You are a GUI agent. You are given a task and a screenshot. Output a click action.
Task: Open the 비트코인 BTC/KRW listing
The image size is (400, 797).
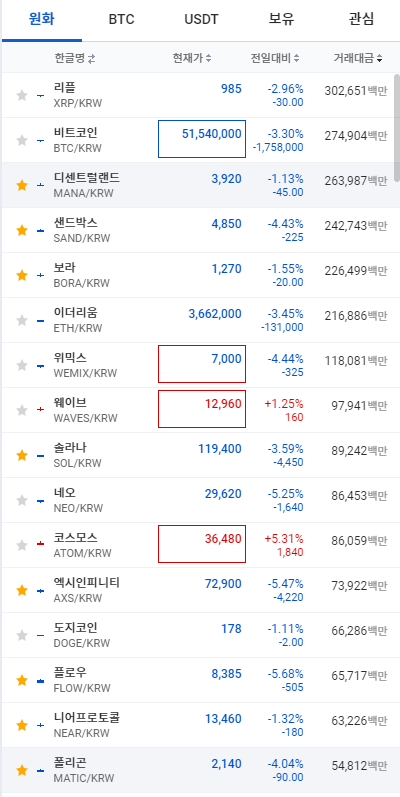coord(200,140)
